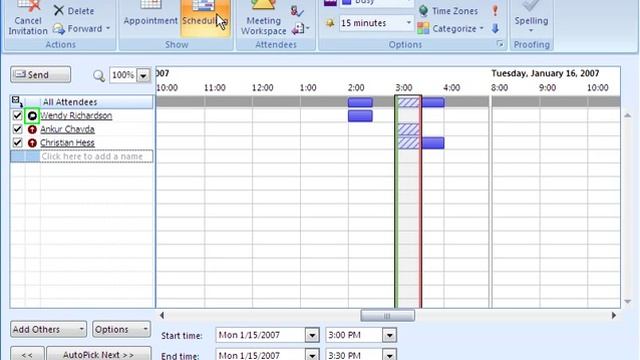Click Tuesday, January 16, 2007 header

coord(545,73)
